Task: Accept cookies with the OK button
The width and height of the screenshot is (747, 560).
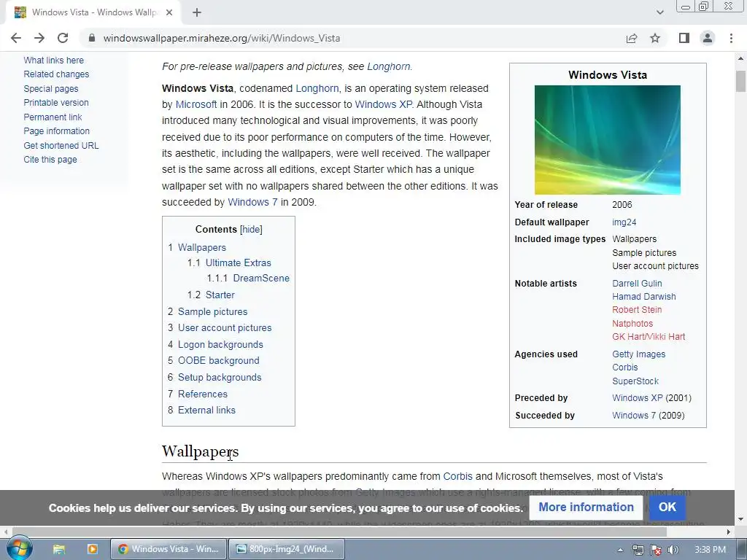Action: click(x=667, y=507)
